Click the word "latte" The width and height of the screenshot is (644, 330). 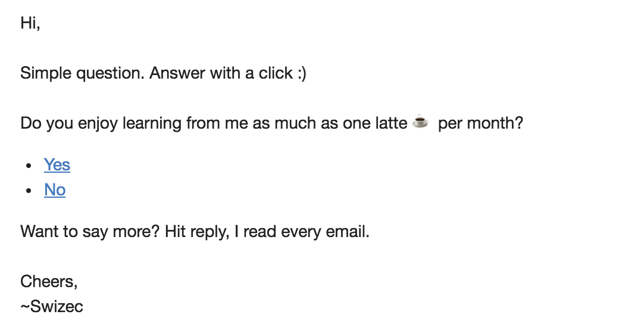tap(392, 123)
